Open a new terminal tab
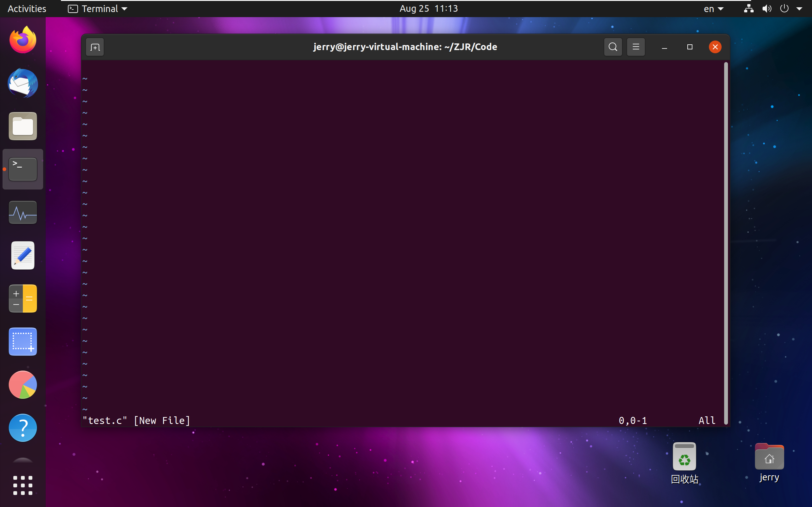812x507 pixels. [x=95, y=47]
